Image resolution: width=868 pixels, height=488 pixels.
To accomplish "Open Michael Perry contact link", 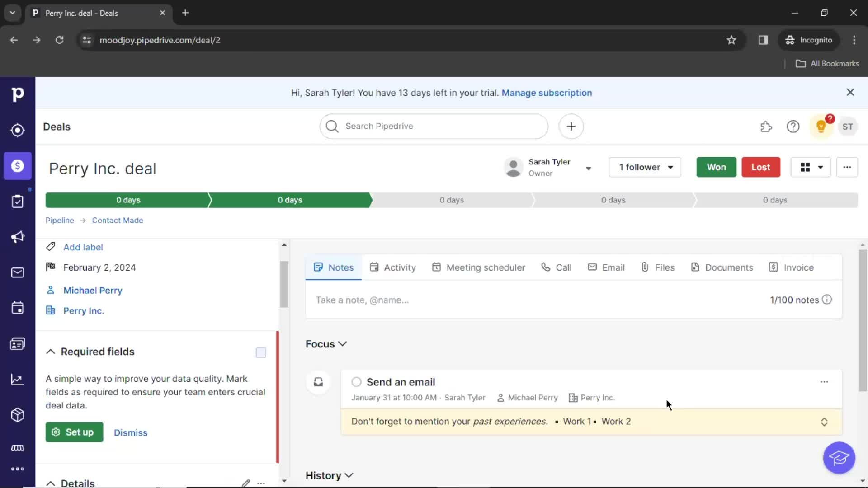I will 93,291.
